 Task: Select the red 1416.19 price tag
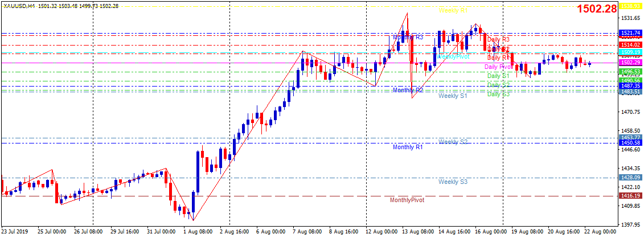[x=631, y=195]
